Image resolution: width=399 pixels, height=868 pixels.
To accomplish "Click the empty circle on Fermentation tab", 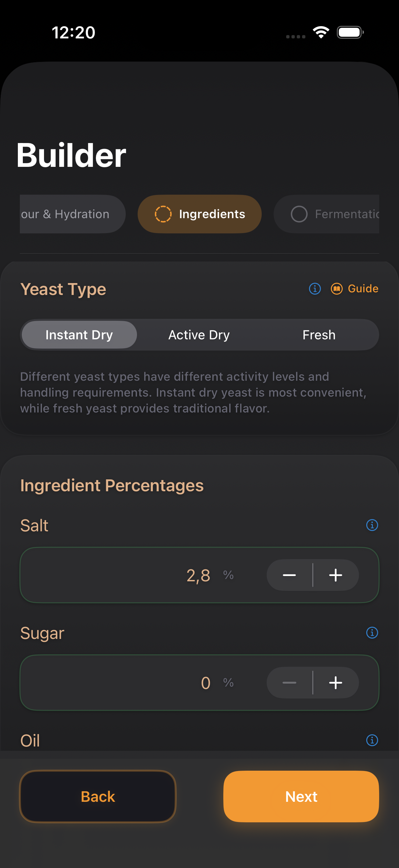I will tap(299, 214).
